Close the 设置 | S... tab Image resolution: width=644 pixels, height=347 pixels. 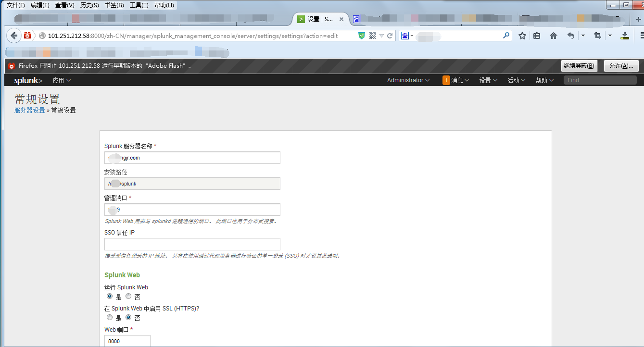[341, 19]
